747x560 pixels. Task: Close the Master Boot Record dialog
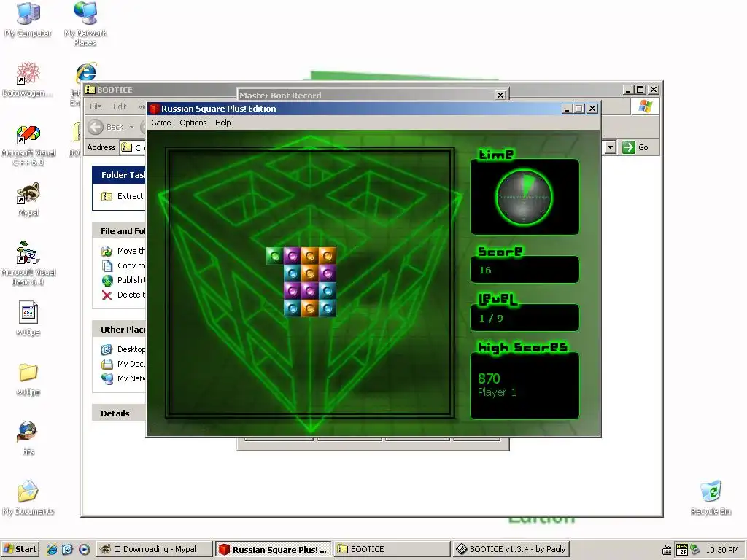click(x=500, y=96)
